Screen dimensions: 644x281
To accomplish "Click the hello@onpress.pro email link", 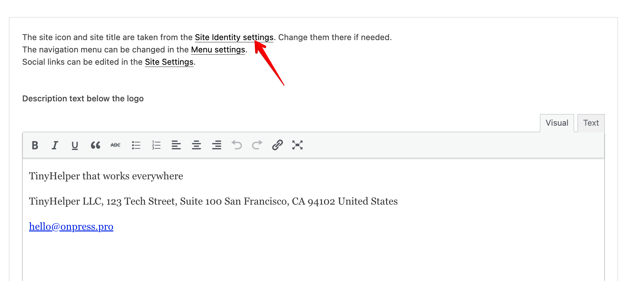I will pos(71,227).
